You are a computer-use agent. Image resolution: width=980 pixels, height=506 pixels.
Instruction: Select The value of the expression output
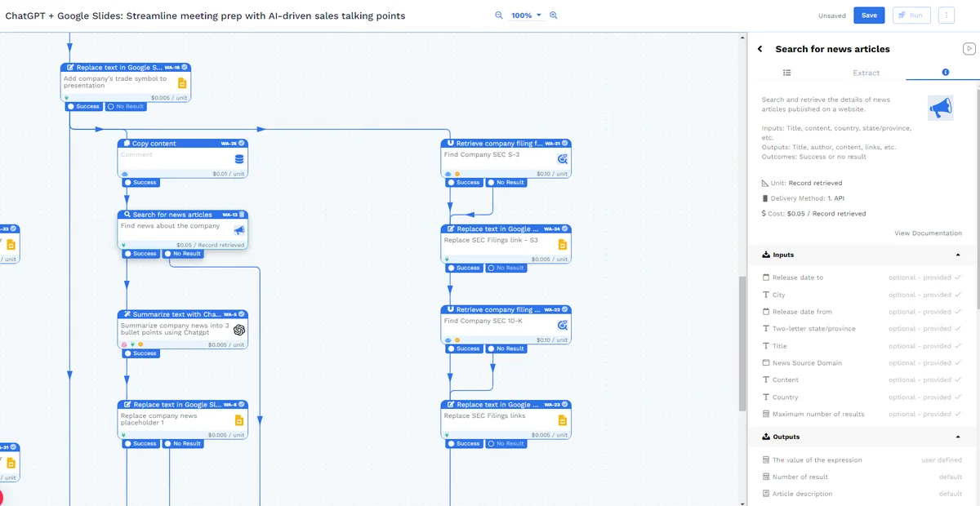click(862, 459)
